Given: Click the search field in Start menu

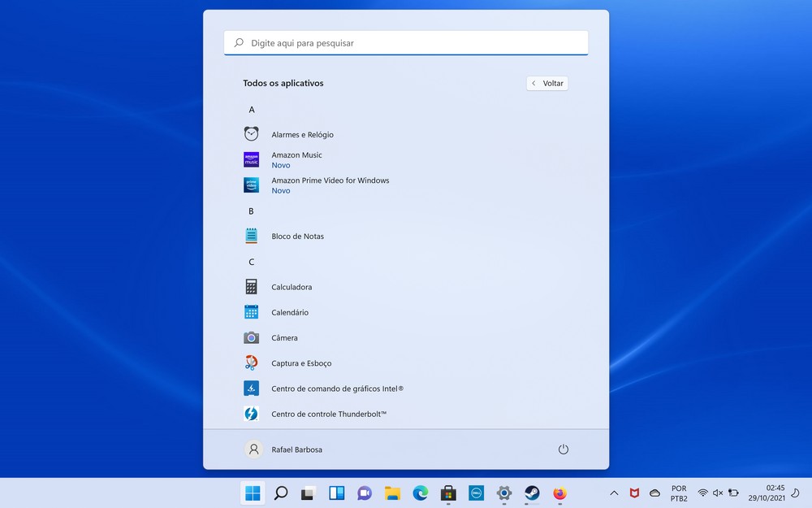Looking at the screenshot, I should [x=406, y=43].
